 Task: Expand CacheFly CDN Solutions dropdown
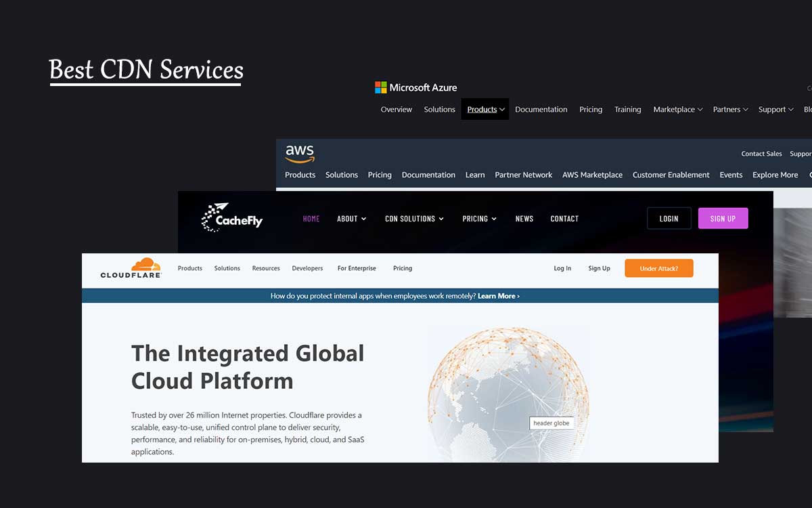click(414, 219)
